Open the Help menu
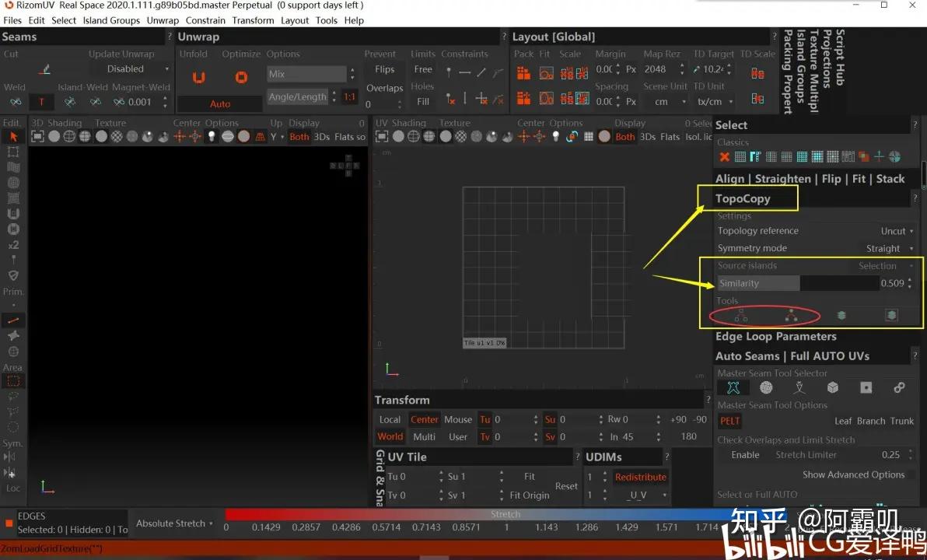This screenshot has height=560, width=927. pyautogui.click(x=354, y=20)
